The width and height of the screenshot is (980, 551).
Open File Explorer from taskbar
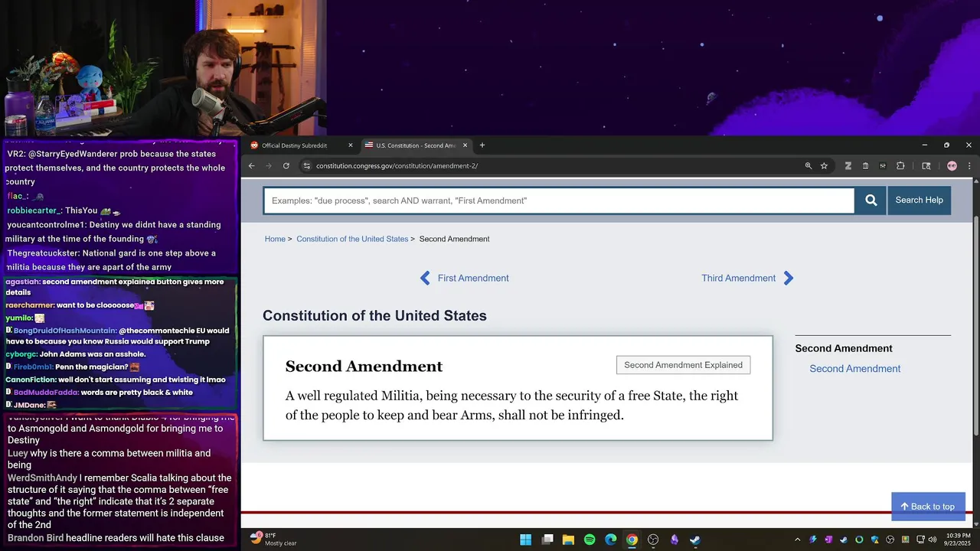click(x=568, y=540)
